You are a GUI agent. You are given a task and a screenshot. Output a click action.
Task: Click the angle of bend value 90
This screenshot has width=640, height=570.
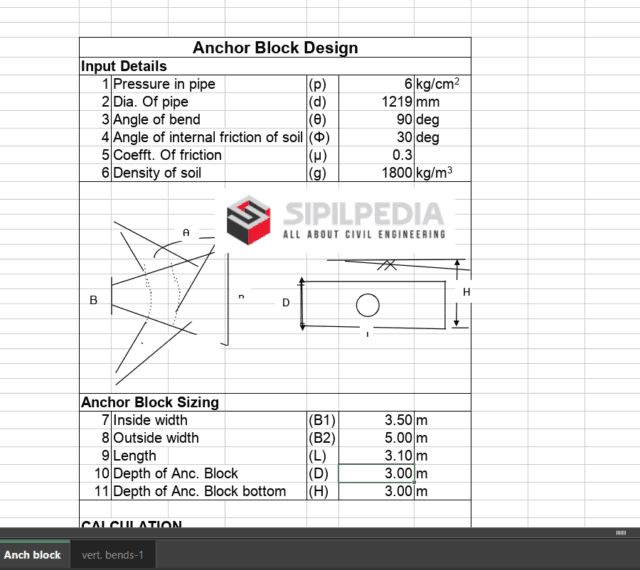coord(376,120)
